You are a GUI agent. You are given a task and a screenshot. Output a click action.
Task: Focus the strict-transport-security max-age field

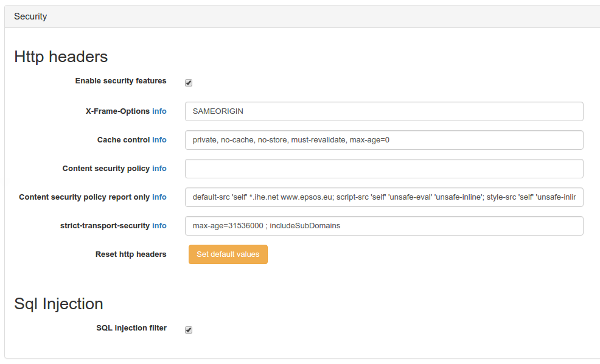coord(383,226)
